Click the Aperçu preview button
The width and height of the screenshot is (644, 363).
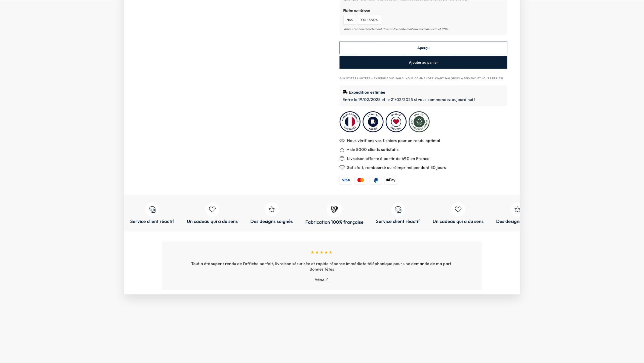click(x=423, y=48)
